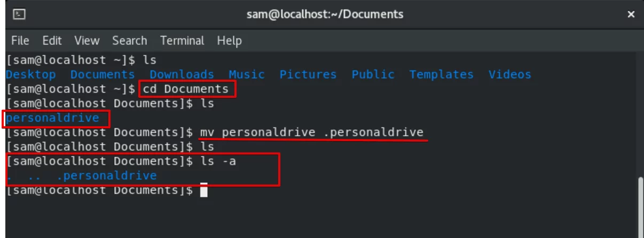This screenshot has width=644, height=238.
Task: Click the blue 'personaldrive' folder name
Action: click(52, 118)
